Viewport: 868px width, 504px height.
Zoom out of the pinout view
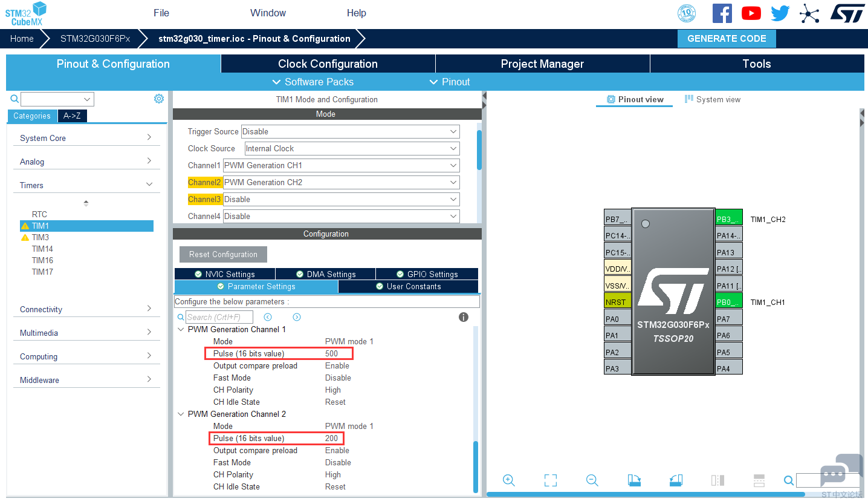point(592,480)
